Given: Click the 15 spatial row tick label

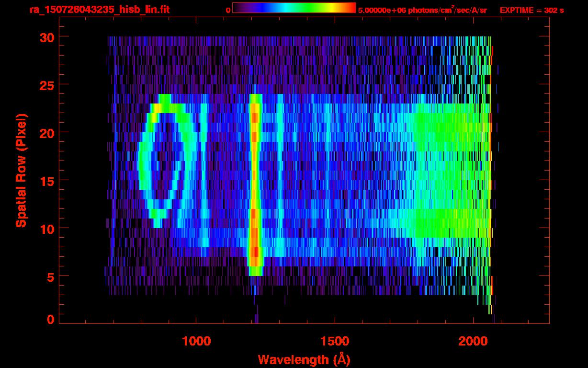Looking at the screenshot, I should point(47,180).
